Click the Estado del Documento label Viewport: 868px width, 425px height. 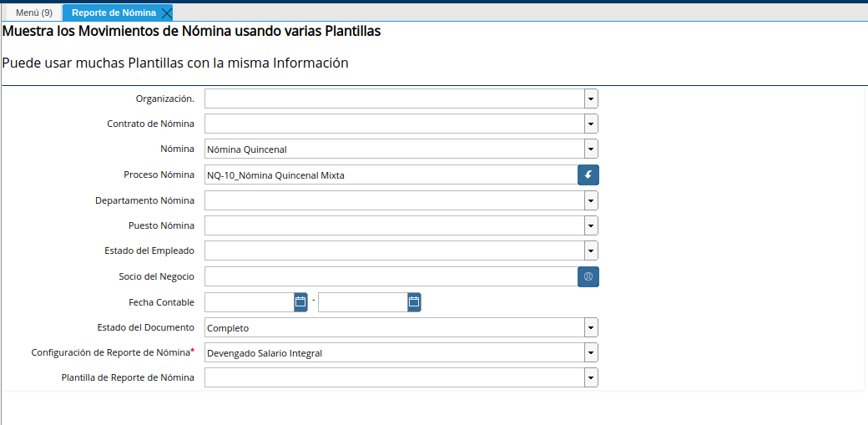click(145, 327)
